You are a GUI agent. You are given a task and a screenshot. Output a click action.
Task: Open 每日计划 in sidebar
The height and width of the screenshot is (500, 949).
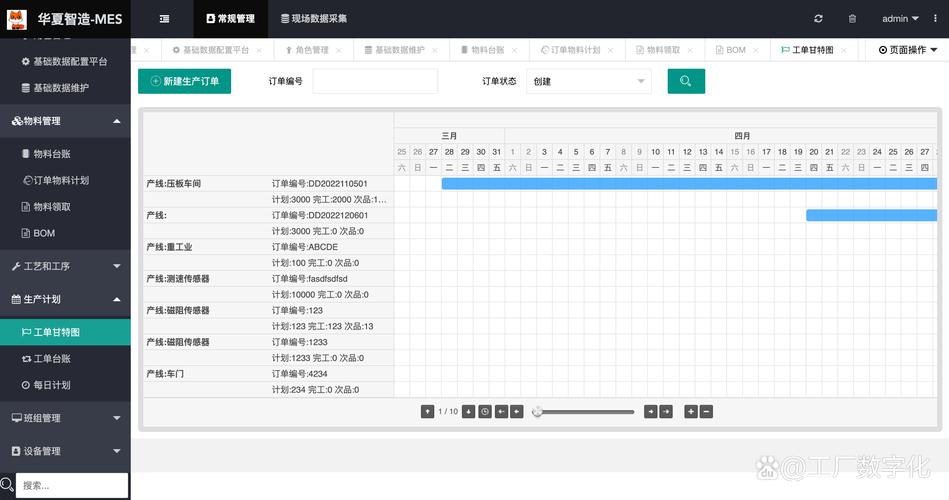65,385
